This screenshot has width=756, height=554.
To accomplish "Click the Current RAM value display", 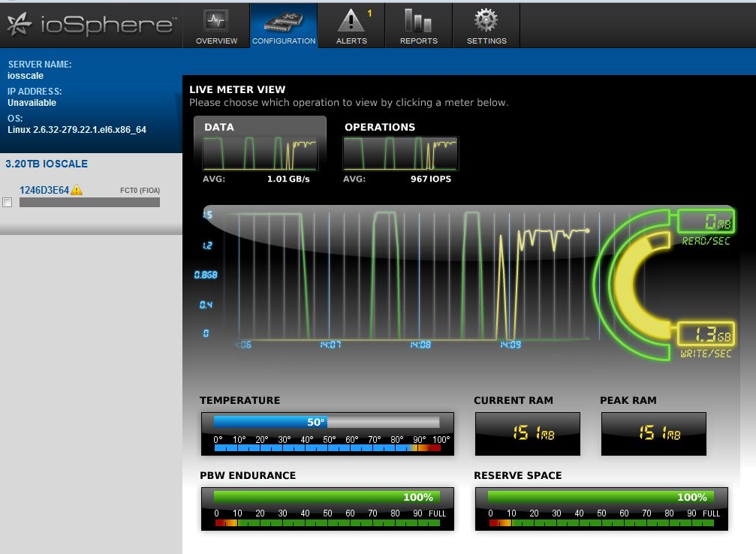I will pyautogui.click(x=528, y=433).
